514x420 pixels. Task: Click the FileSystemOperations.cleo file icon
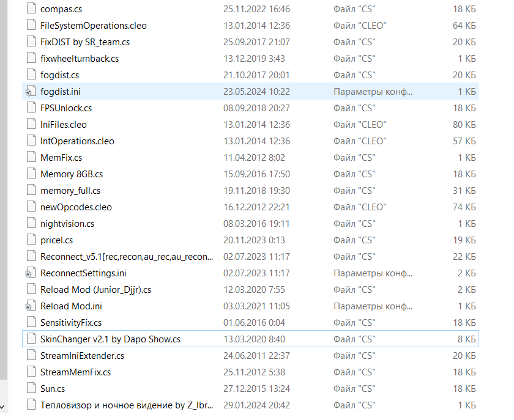[31, 25]
